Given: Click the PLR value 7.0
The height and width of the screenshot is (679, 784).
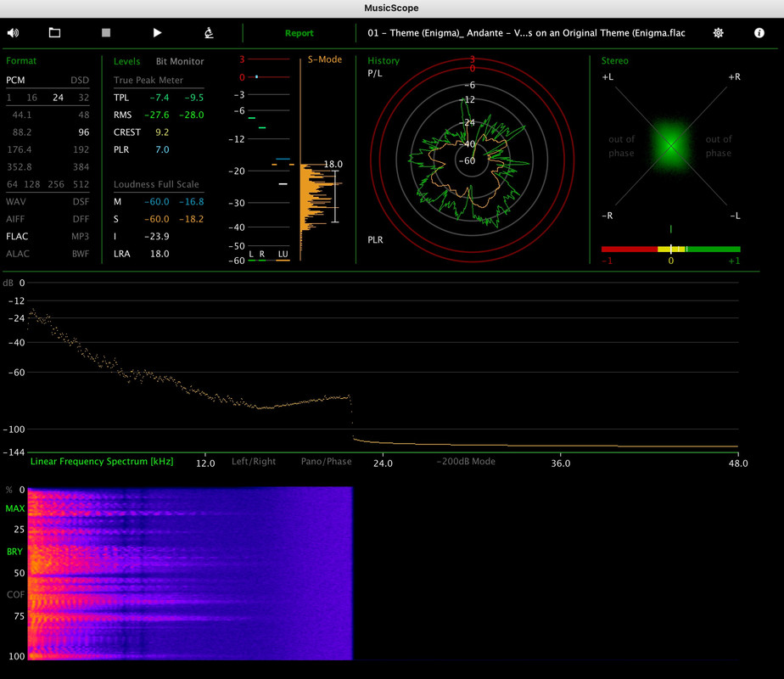Looking at the screenshot, I should (162, 149).
